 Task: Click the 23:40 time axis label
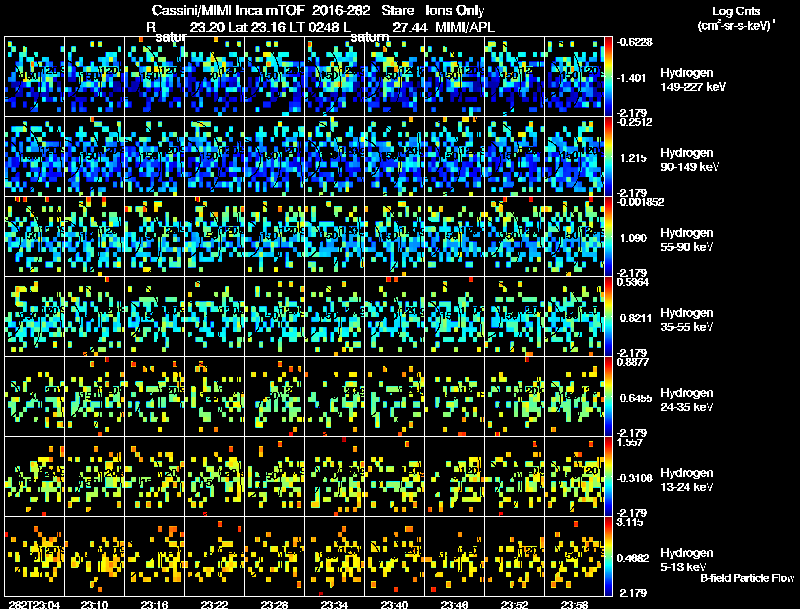coord(394,604)
